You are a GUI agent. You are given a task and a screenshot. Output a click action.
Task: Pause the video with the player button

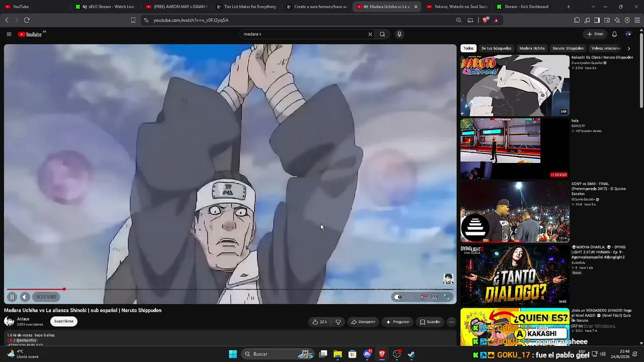(x=12, y=297)
